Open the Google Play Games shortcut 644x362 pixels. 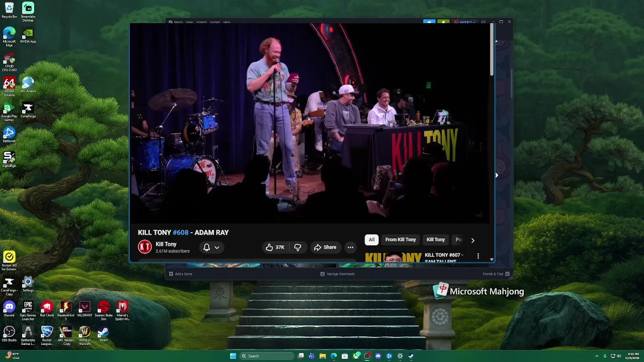9,112
